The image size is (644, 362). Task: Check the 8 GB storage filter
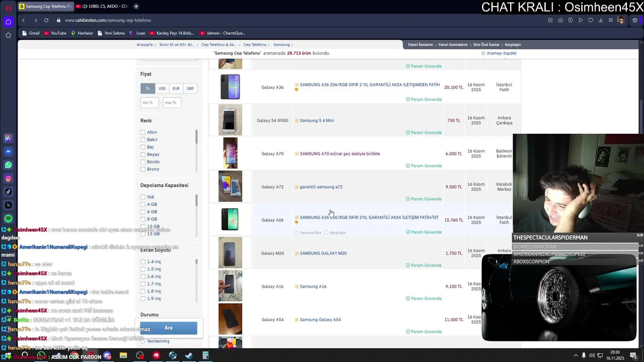[143, 219]
